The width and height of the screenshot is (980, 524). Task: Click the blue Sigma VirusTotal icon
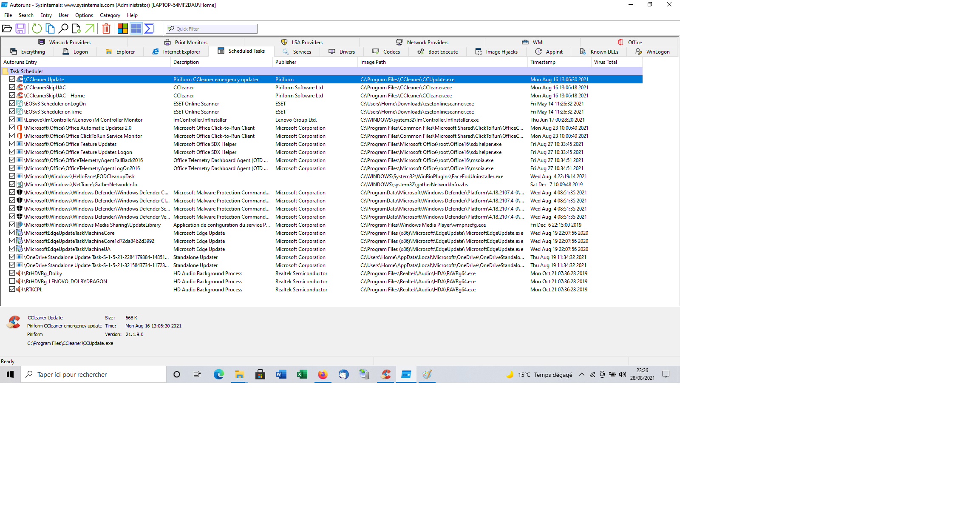click(149, 28)
